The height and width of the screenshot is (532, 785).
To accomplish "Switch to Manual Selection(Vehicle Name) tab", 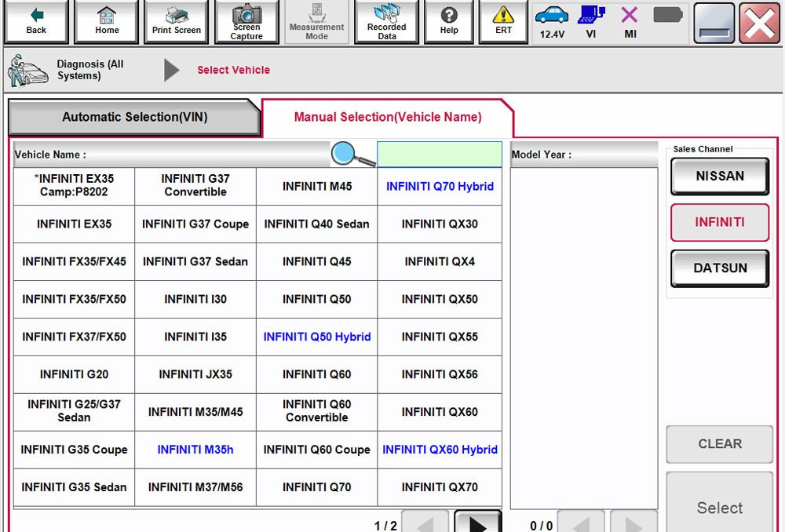I will click(x=386, y=116).
